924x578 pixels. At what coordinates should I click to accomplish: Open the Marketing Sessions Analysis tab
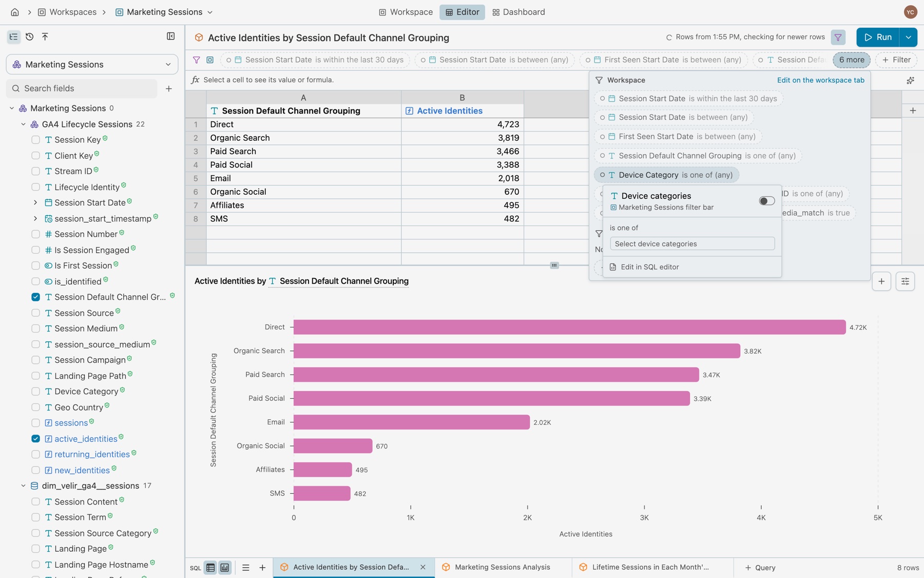pyautogui.click(x=503, y=567)
